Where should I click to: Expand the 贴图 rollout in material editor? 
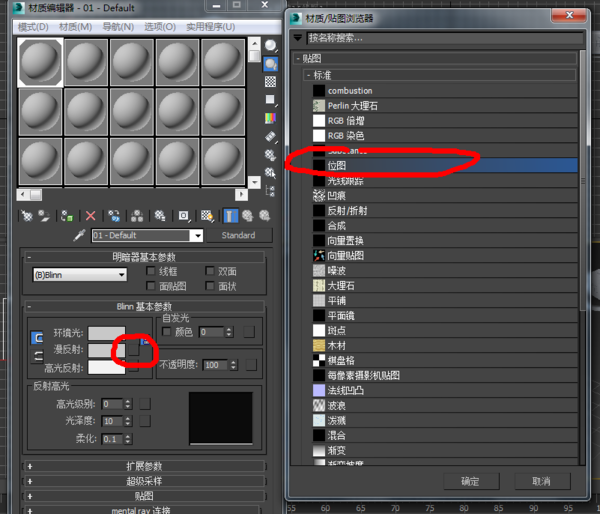[x=144, y=496]
